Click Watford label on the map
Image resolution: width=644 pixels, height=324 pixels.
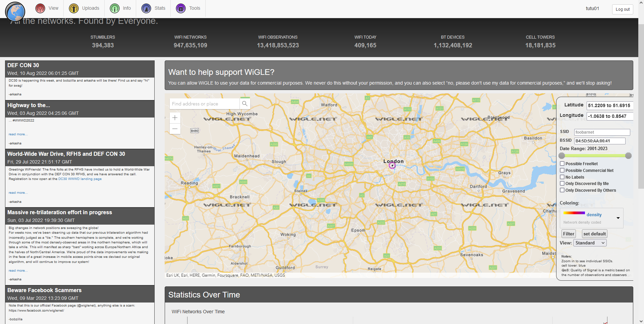pyautogui.click(x=329, y=105)
